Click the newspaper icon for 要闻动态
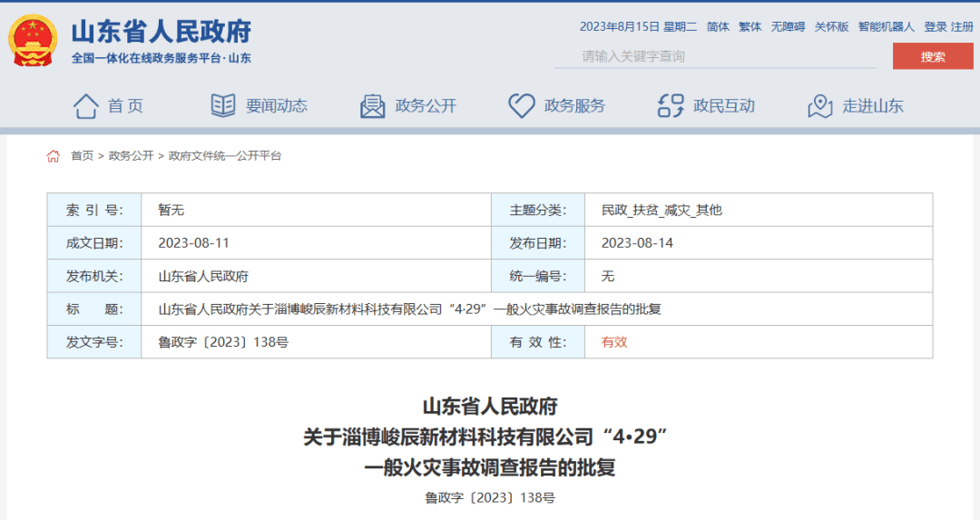Image resolution: width=980 pixels, height=520 pixels. point(223,106)
